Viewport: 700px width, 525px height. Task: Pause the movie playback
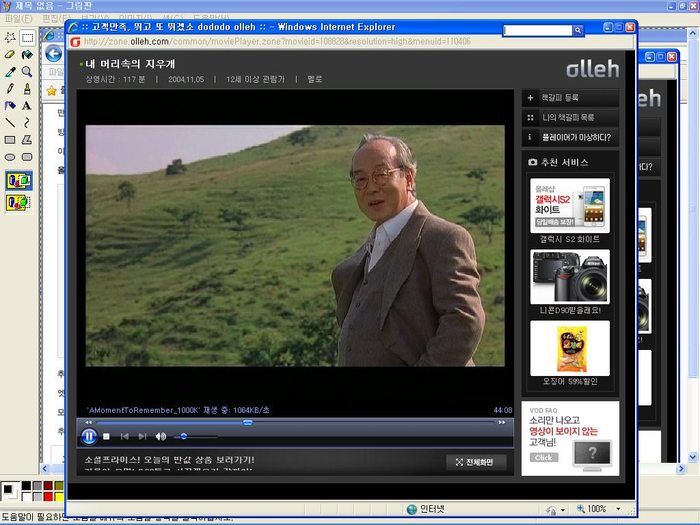click(89, 436)
